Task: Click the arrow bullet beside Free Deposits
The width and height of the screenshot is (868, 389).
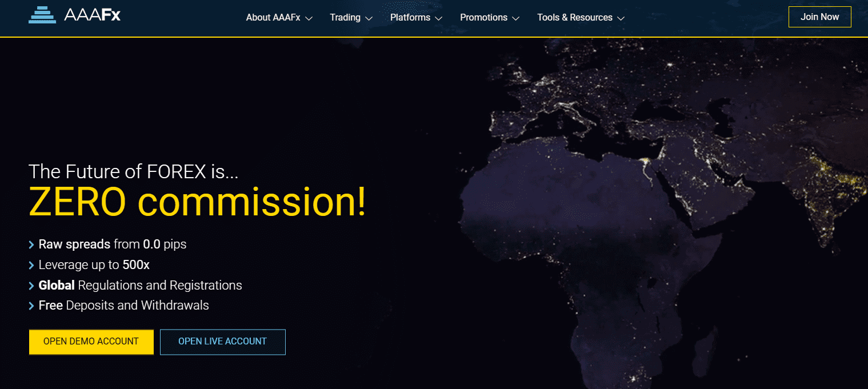Action: (x=31, y=306)
